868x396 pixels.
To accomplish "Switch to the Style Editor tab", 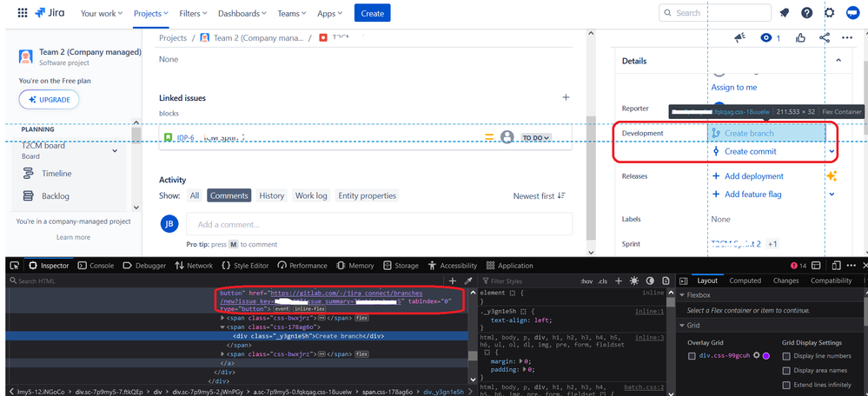I will click(245, 266).
